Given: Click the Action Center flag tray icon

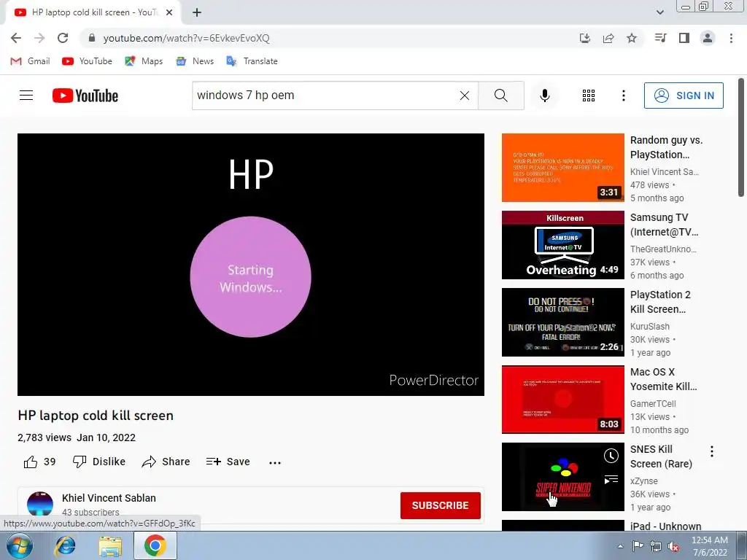Looking at the screenshot, I should coord(638,546).
